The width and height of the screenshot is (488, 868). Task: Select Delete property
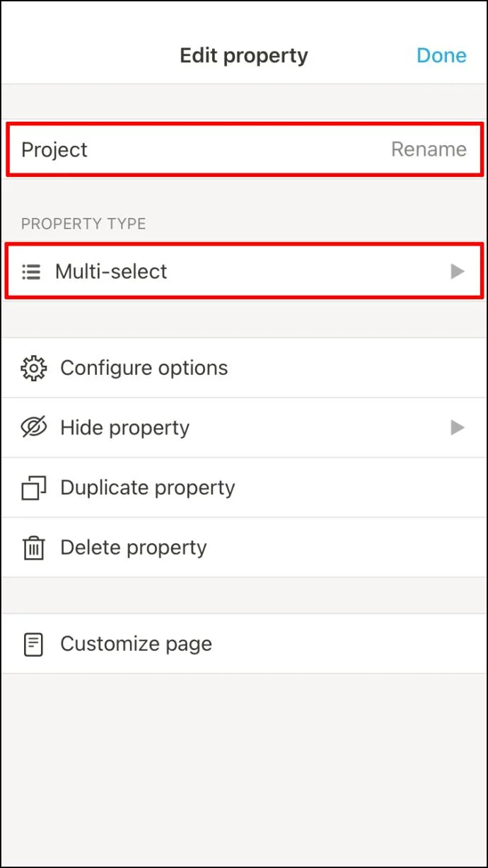244,548
